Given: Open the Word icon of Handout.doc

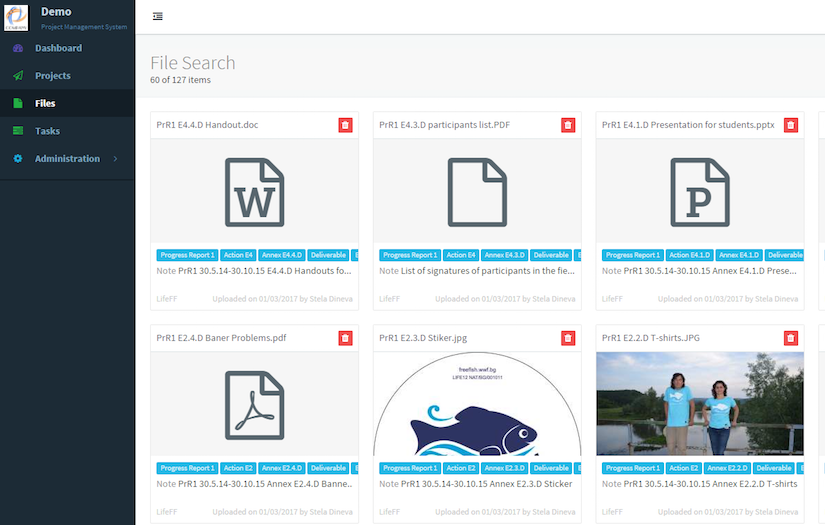Looking at the screenshot, I should tap(255, 193).
